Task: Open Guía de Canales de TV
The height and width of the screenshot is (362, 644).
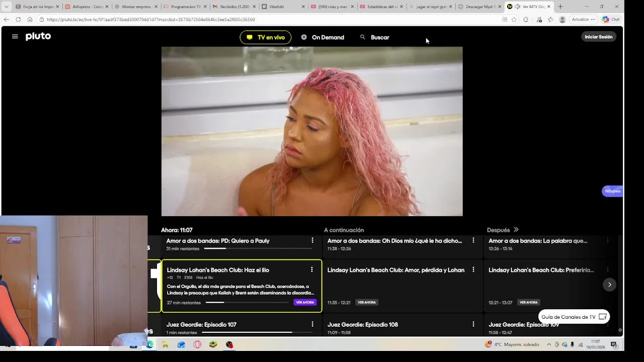Action: click(x=574, y=317)
